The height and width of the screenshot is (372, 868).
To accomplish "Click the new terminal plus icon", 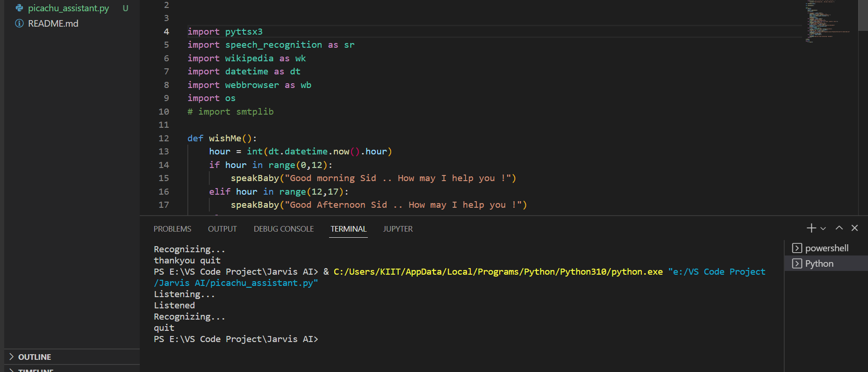I will point(811,228).
